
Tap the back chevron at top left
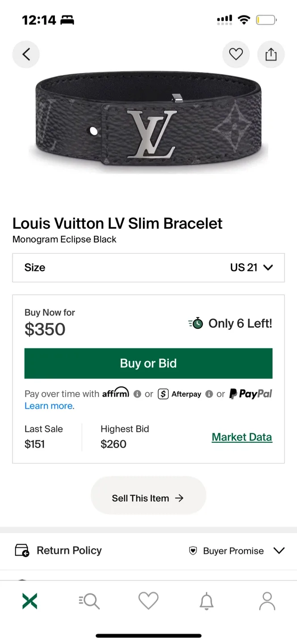[x=25, y=54]
